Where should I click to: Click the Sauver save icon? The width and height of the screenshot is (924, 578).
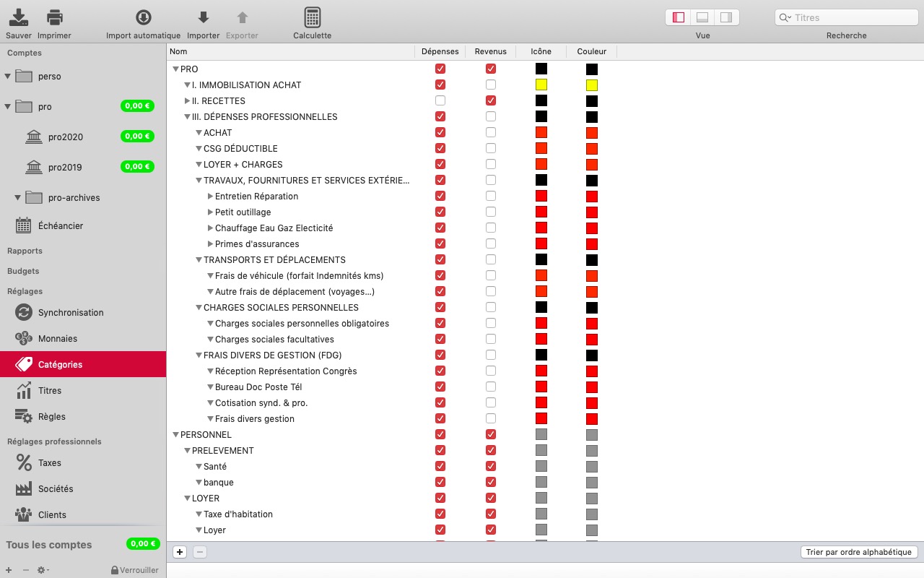pyautogui.click(x=18, y=17)
